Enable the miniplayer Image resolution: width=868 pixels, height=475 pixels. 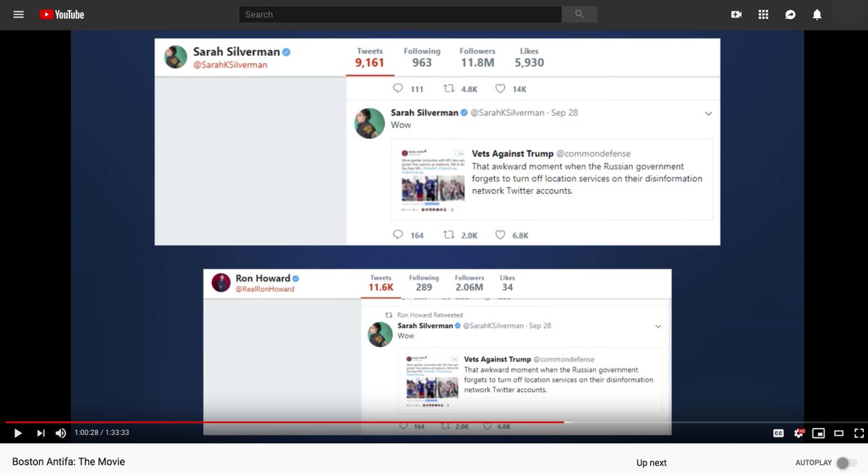819,433
